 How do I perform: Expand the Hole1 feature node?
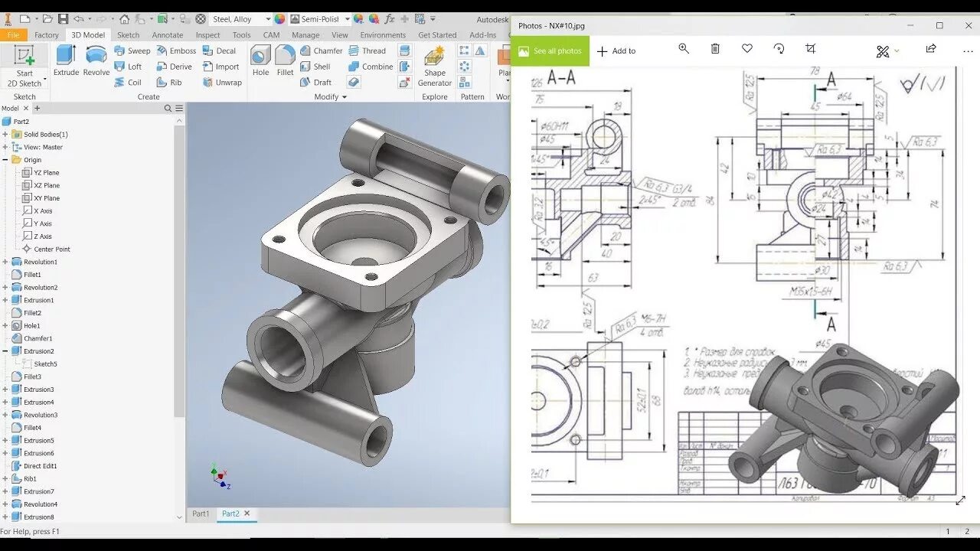point(5,326)
